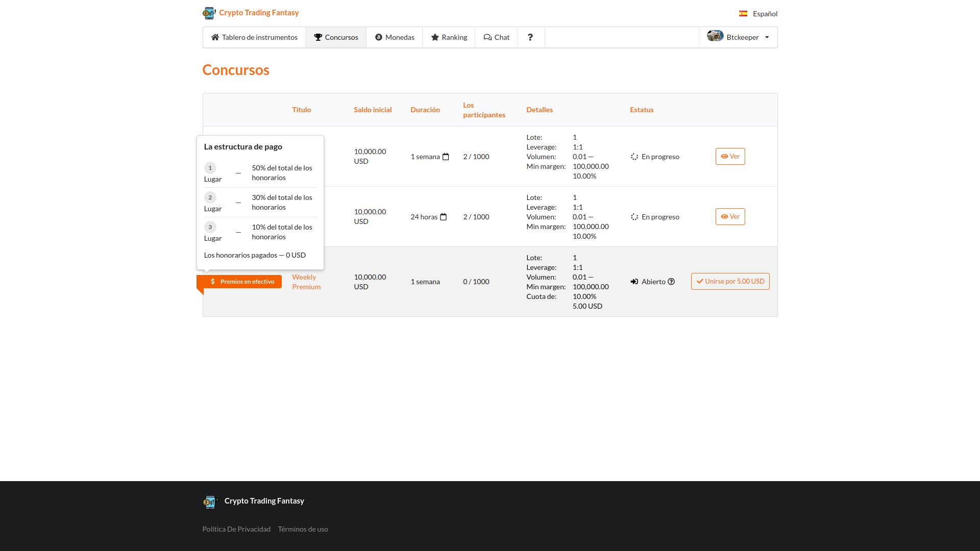Go to the Monedas tab

coord(395,37)
